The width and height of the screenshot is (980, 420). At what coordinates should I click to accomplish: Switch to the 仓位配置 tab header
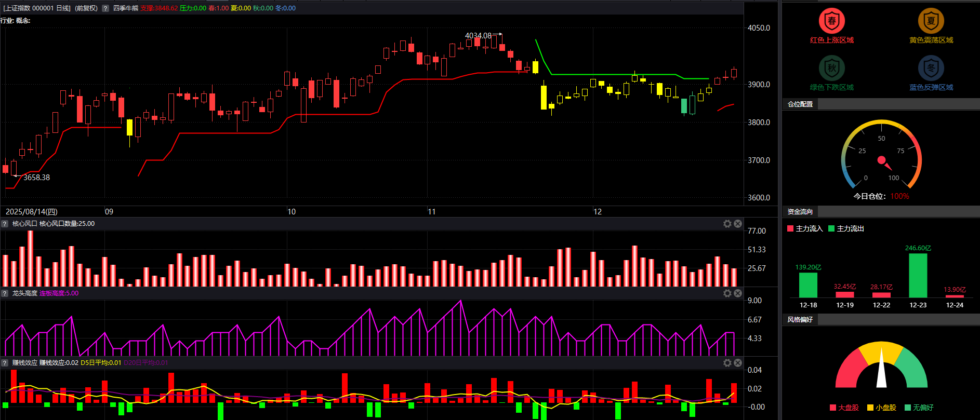pos(800,104)
